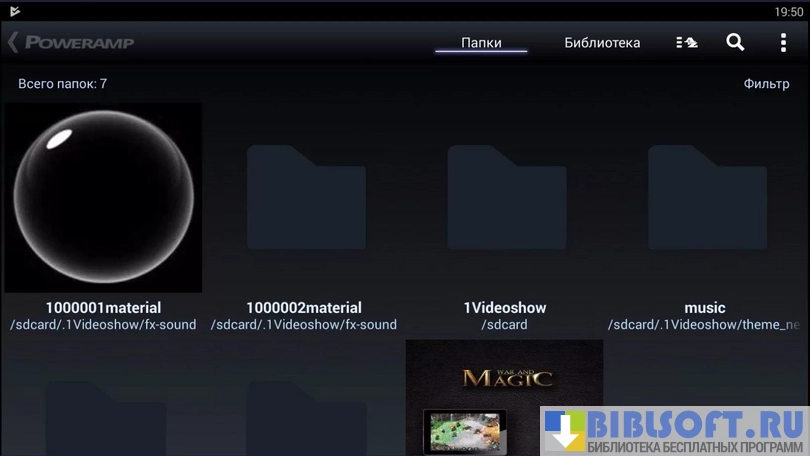Activate the multi-select list icon
This screenshot has height=456, width=810.
point(686,43)
